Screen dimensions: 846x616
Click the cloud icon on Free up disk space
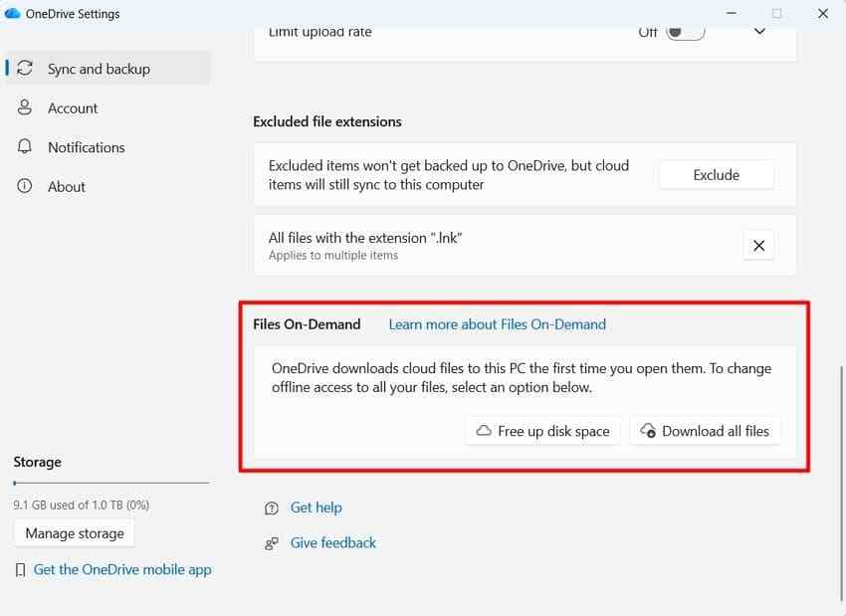[484, 431]
